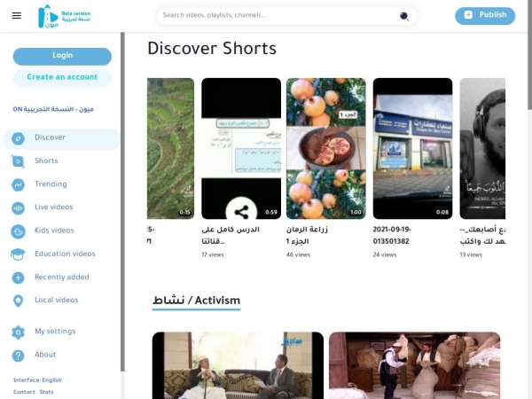Click the Live videos waveform icon

(x=18, y=207)
